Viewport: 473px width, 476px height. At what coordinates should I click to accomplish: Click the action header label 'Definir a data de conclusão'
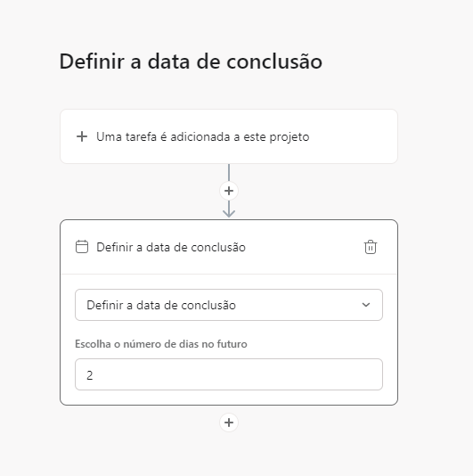pyautogui.click(x=171, y=247)
